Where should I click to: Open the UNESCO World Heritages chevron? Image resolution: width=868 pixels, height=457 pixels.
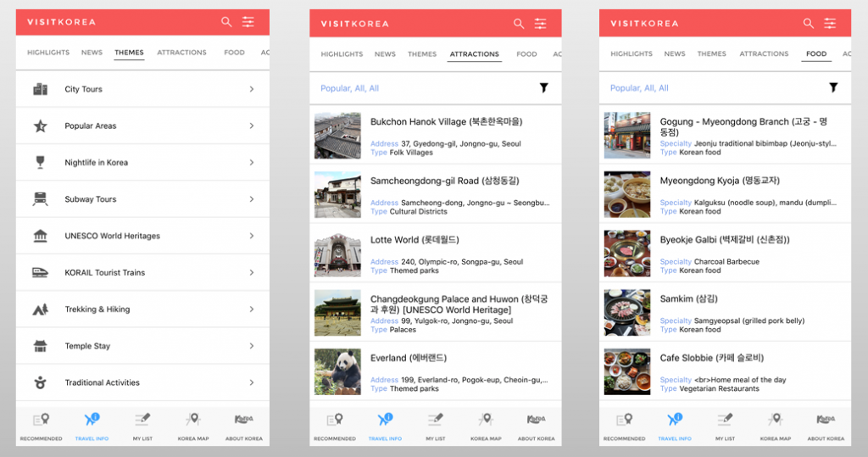point(252,236)
